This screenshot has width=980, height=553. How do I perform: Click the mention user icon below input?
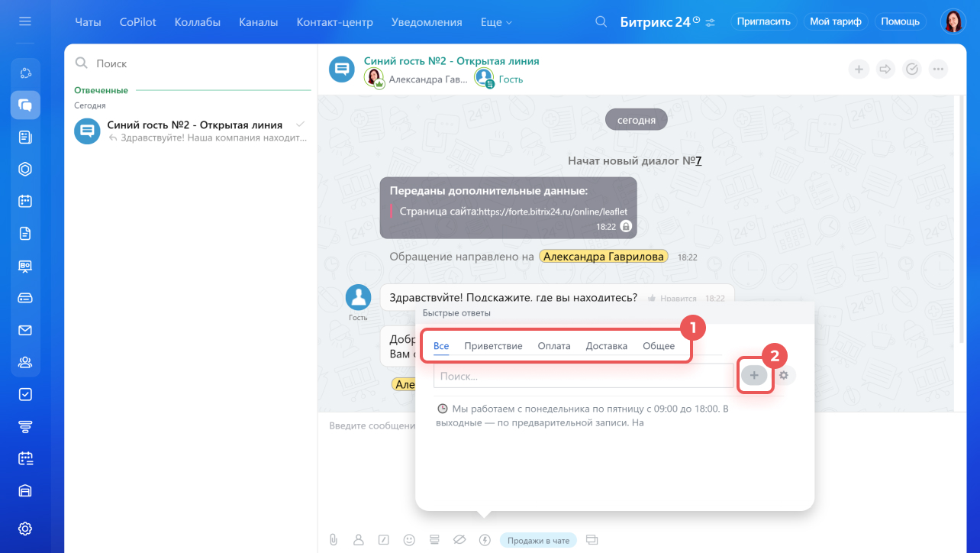359,540
